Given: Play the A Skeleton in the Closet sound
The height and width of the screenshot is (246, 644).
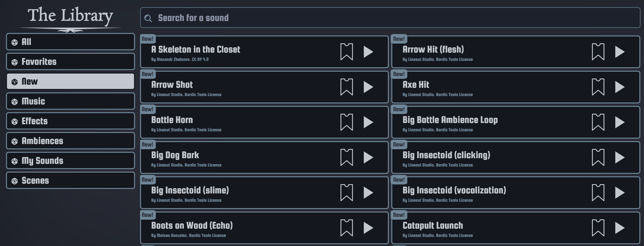Looking at the screenshot, I should point(368,52).
